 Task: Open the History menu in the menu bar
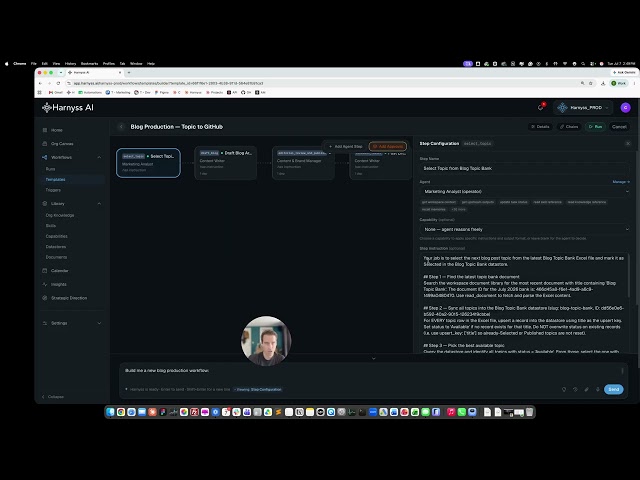[70, 64]
